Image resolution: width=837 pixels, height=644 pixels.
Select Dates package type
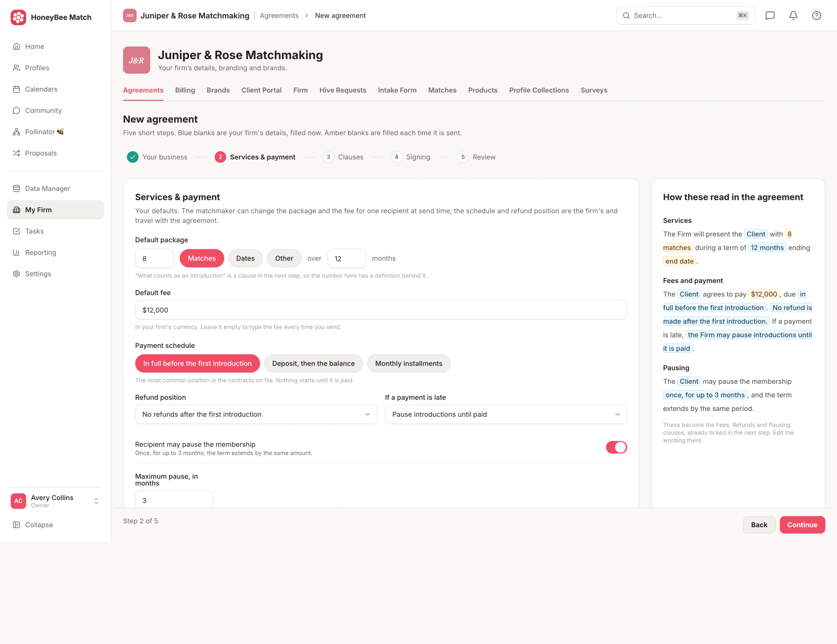point(245,258)
